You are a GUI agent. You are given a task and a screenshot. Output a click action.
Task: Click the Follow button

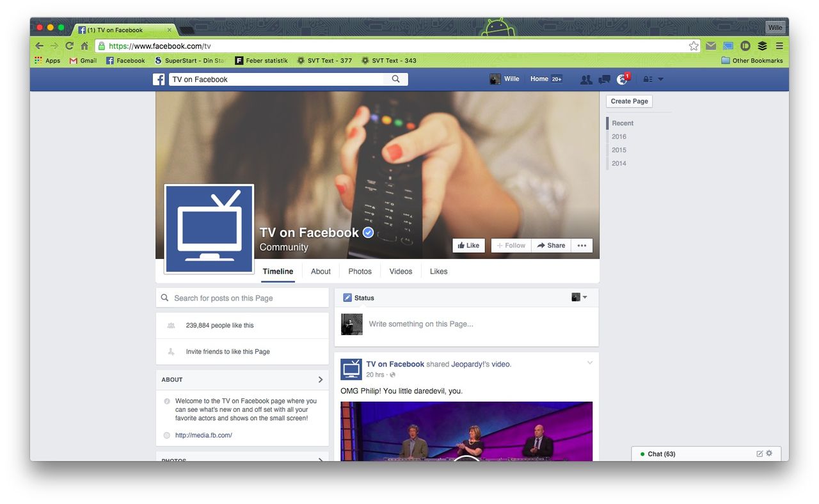point(511,246)
